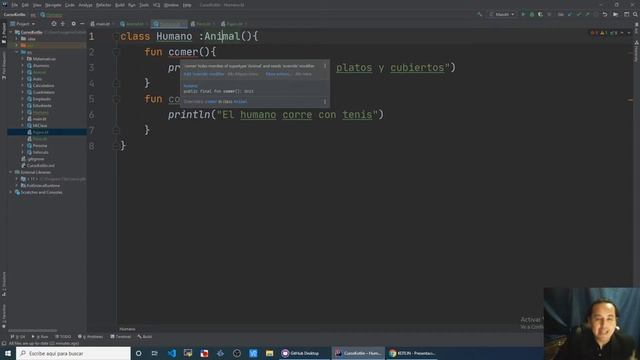The image size is (640, 360).
Task: Click the Build project hammer icon
Action: (480, 14)
